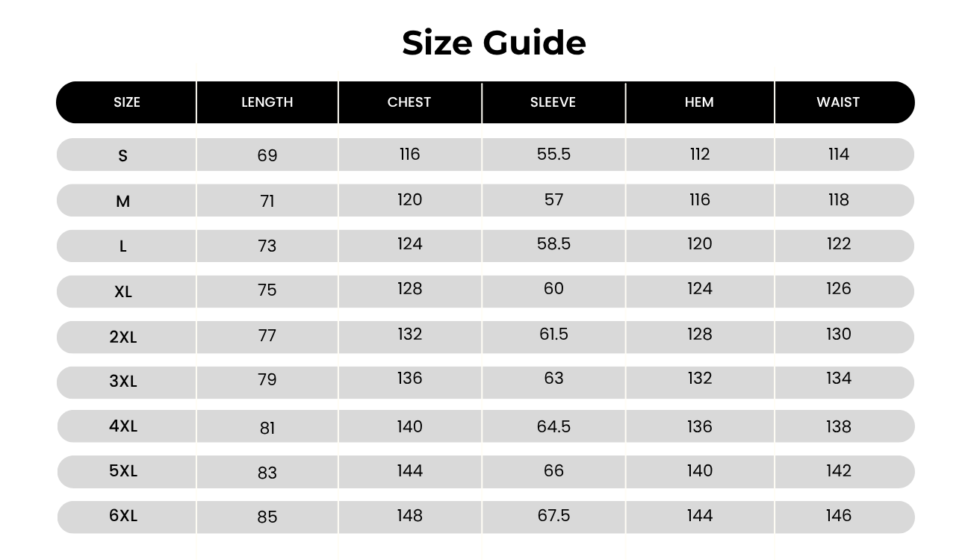
Task: Click the sleeve value 55.5
Action: click(553, 155)
